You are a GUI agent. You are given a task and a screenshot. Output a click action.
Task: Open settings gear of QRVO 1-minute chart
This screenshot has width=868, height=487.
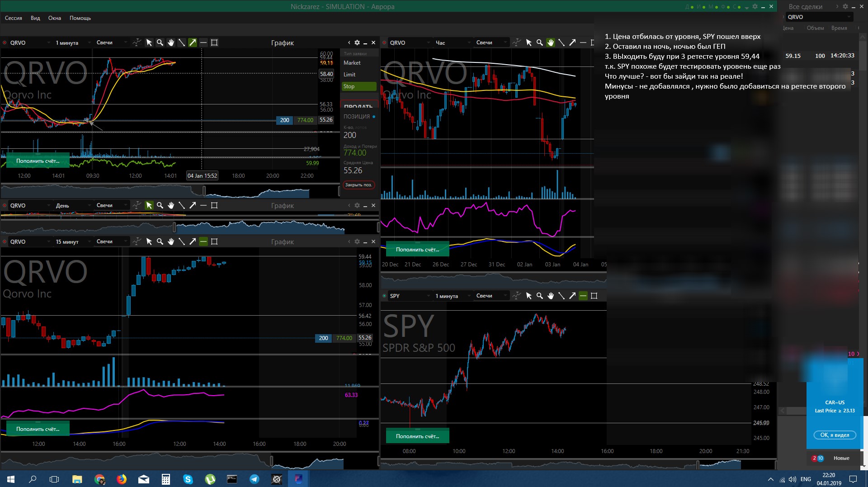coord(357,43)
